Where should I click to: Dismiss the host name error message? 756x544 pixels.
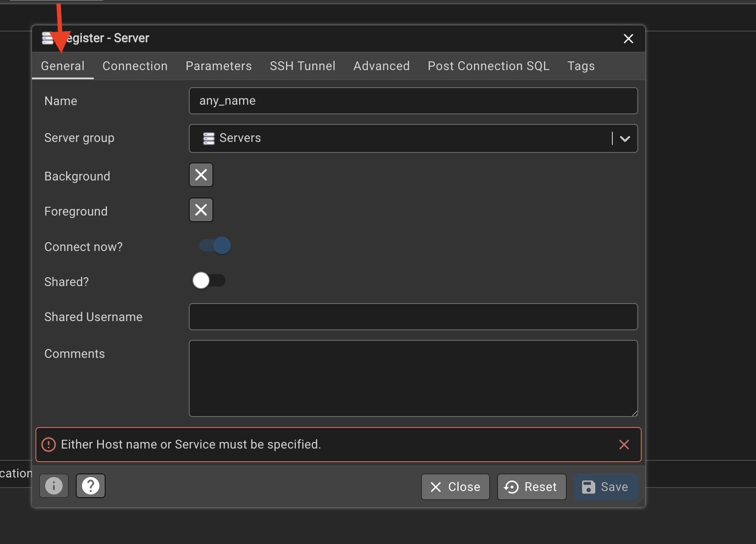point(624,445)
